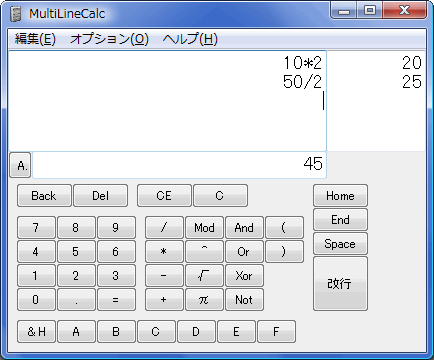This screenshot has width=434, height=360.
Task: Click the result value 25
Action: click(412, 82)
